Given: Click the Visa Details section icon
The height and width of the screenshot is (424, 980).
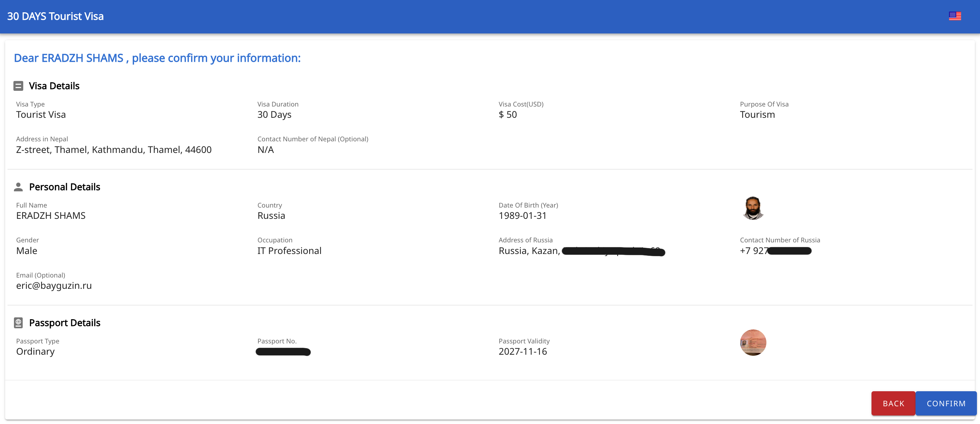Looking at the screenshot, I should coord(18,86).
